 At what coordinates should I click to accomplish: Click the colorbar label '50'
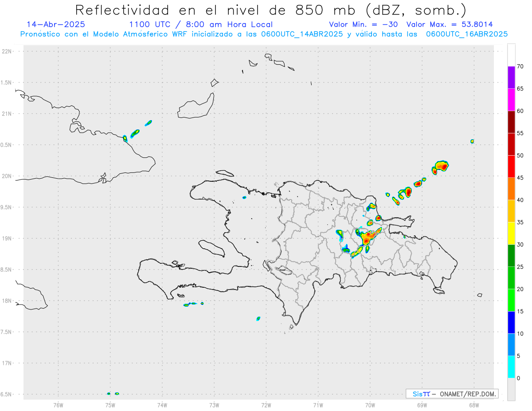point(520,156)
